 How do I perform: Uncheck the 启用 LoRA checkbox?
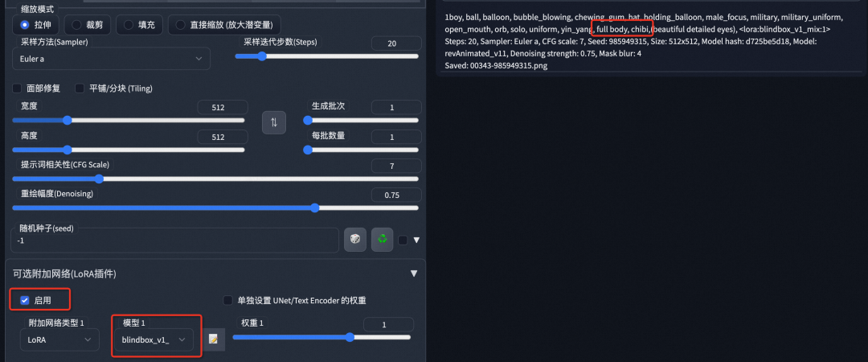click(24, 301)
